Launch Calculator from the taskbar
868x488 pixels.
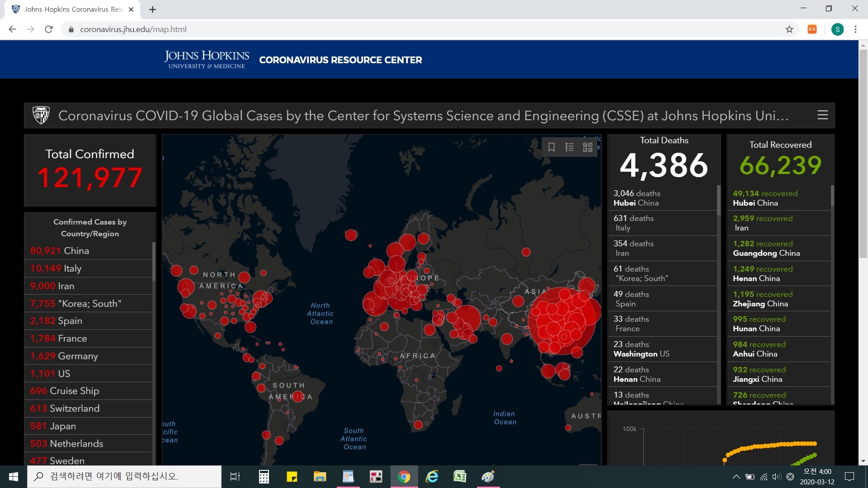coord(264,477)
